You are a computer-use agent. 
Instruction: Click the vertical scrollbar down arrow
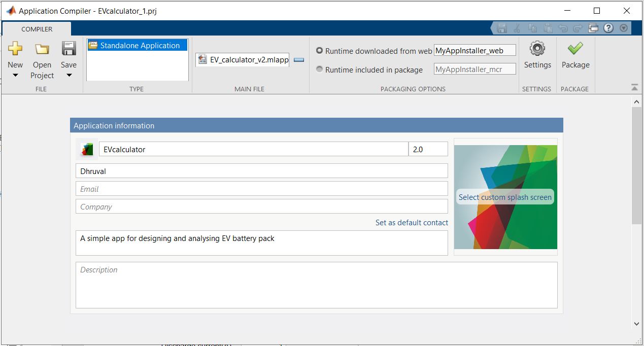click(637, 324)
